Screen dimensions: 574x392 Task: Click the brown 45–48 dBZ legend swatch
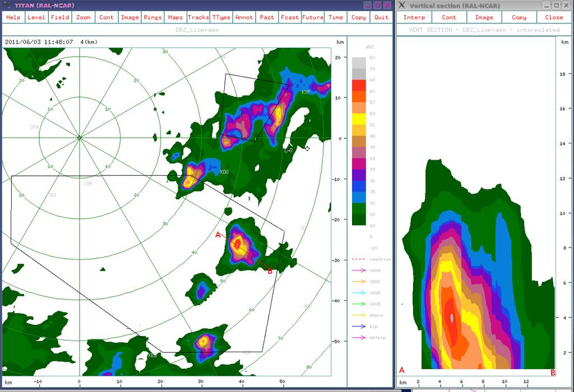click(359, 142)
